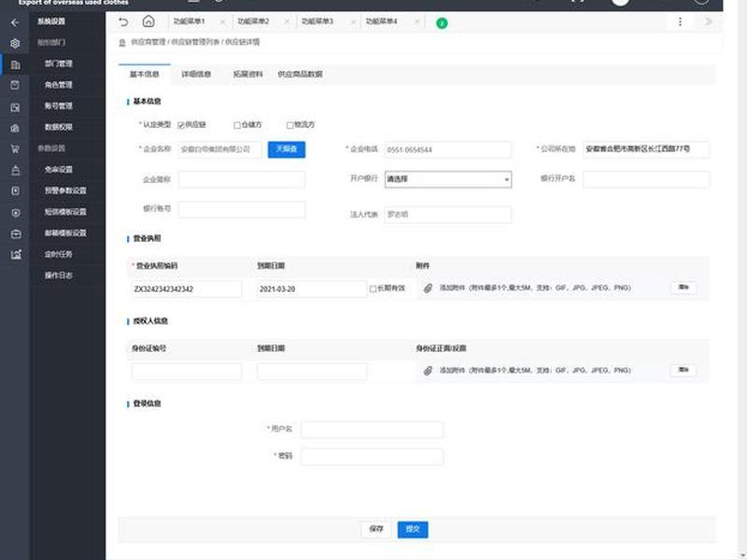Open the three-dot more options menu

point(680,21)
